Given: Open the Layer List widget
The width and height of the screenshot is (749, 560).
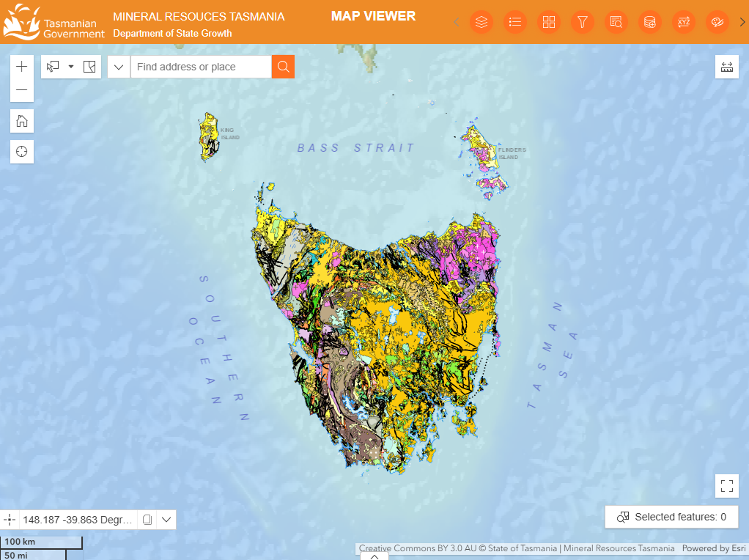Looking at the screenshot, I should [481, 22].
